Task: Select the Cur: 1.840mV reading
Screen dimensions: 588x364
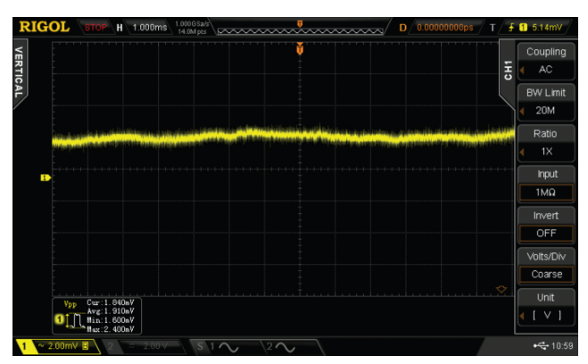Action: 111,302
